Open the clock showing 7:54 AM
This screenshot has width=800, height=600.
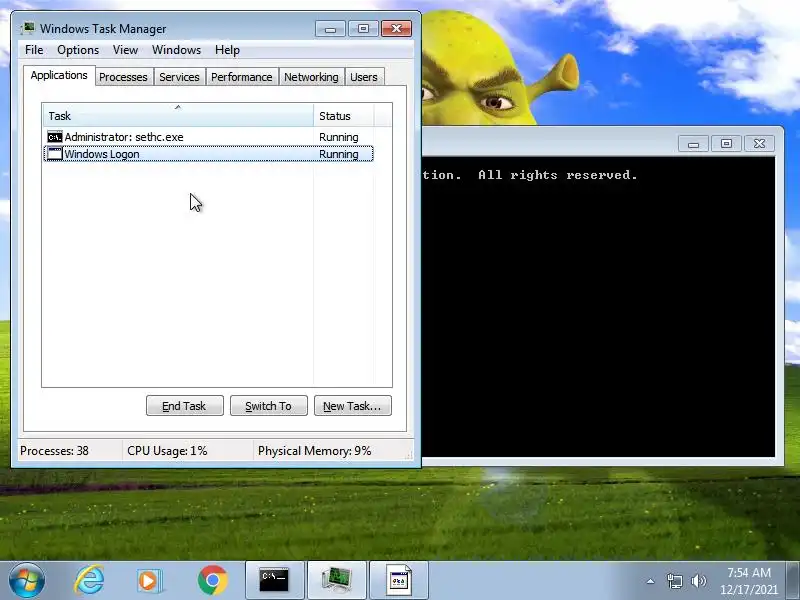click(748, 581)
